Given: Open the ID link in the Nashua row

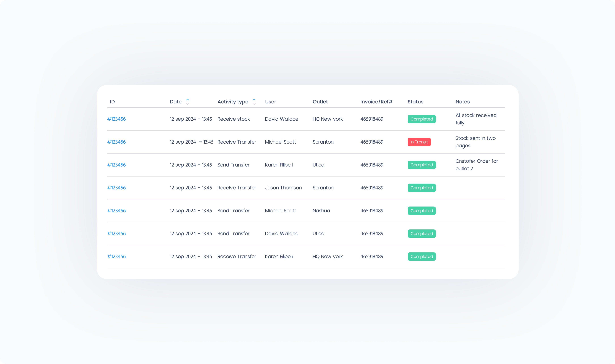Looking at the screenshot, I should pos(116,211).
